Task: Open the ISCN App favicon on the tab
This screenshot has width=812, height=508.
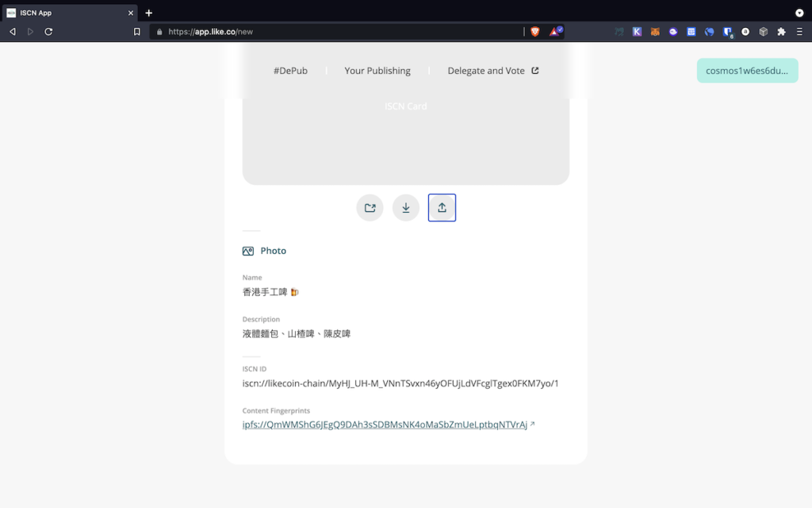Action: click(x=11, y=13)
